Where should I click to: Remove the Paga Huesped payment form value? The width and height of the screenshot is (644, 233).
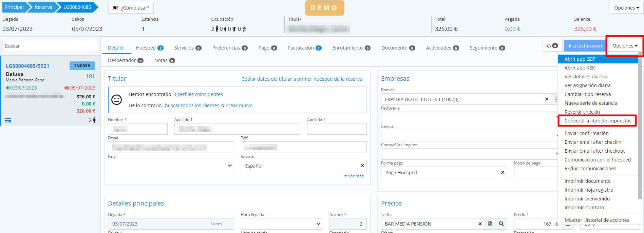(503, 173)
